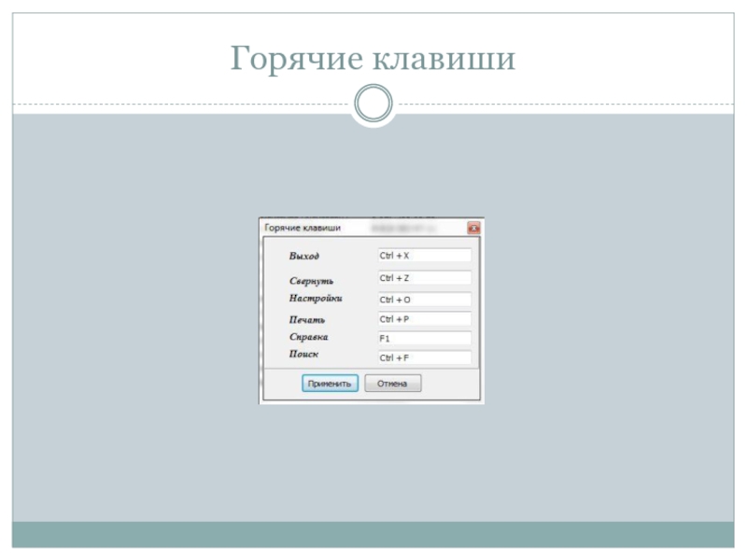This screenshot has height=560, width=747.
Task: Select the slide heading Горячие клавиши
Action: click(x=373, y=60)
